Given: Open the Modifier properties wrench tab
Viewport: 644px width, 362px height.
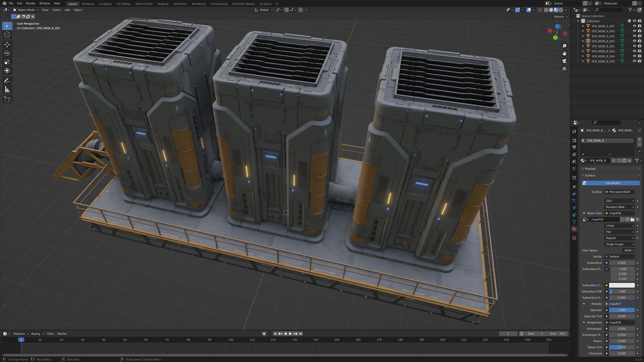Looking at the screenshot, I should pyautogui.click(x=574, y=194).
